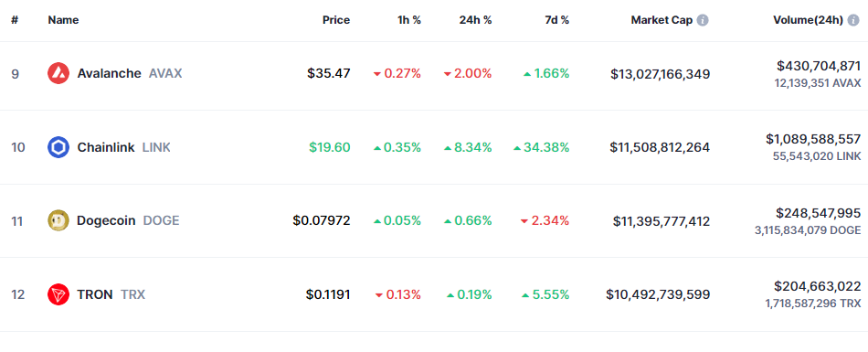Screen dimensions: 868x352
Task: Sort by the 24h % column header
Action: tap(475, 20)
